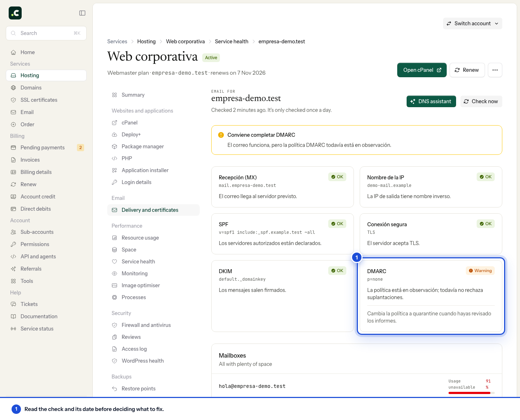The image size is (520, 420).
Task: Click the Check now button
Action: tap(481, 101)
